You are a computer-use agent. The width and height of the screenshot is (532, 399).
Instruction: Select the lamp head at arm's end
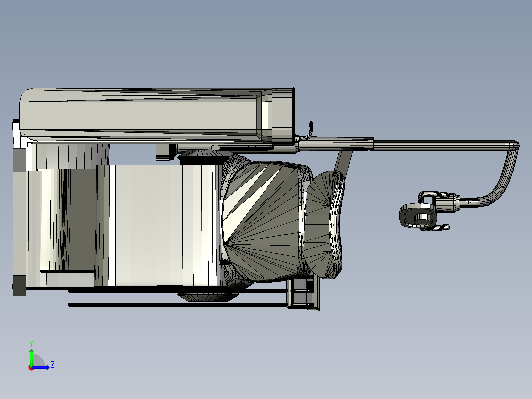418,215
